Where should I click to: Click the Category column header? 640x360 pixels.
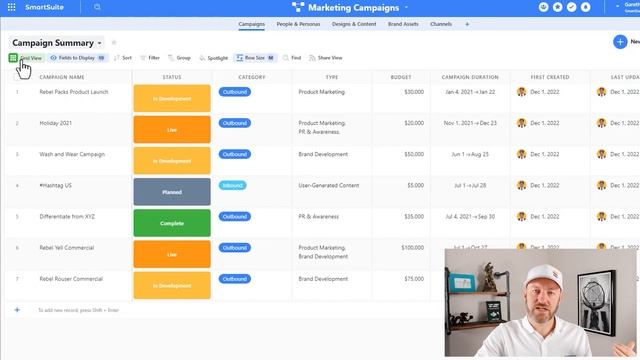point(252,77)
